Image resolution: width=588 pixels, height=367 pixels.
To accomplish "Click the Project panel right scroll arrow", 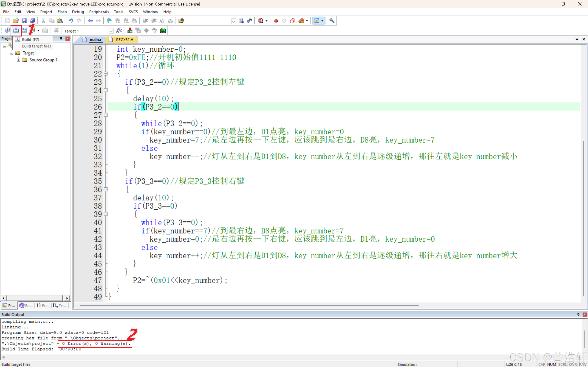I will click(67, 298).
